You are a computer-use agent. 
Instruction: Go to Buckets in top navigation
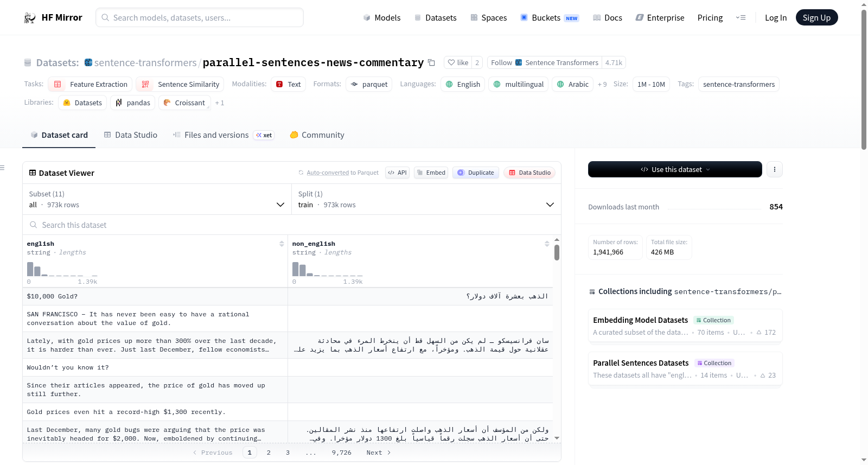click(550, 18)
